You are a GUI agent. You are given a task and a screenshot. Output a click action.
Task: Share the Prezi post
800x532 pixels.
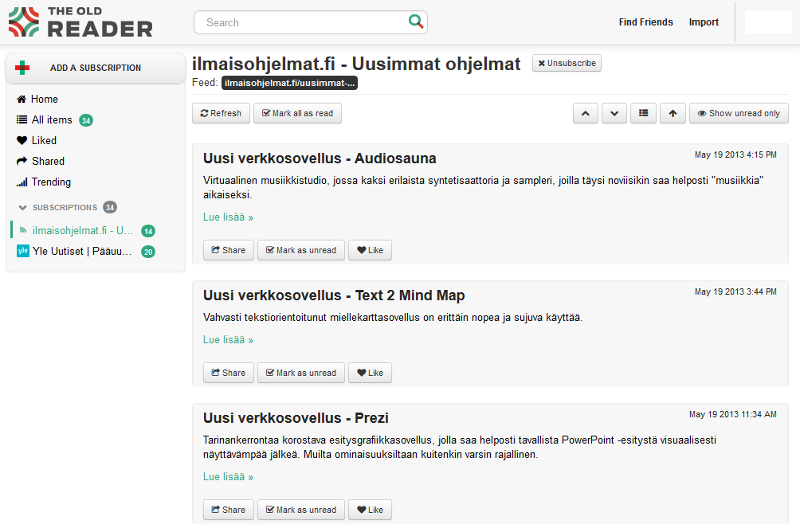point(229,510)
